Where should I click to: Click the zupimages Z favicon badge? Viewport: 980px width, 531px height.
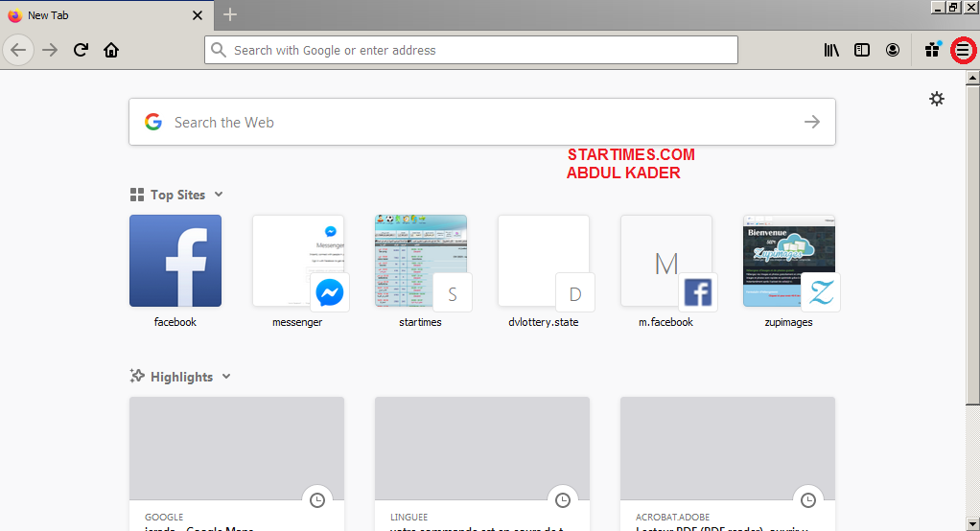coord(821,292)
